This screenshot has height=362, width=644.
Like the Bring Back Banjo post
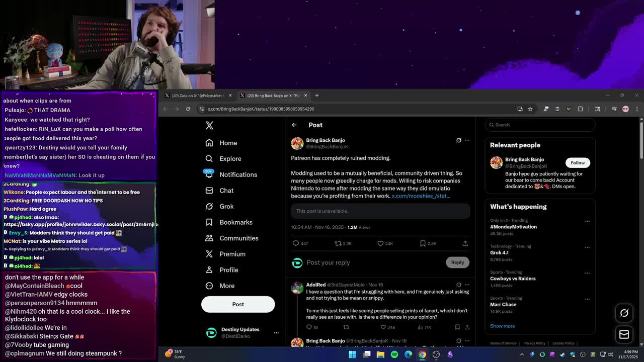pos(381,243)
